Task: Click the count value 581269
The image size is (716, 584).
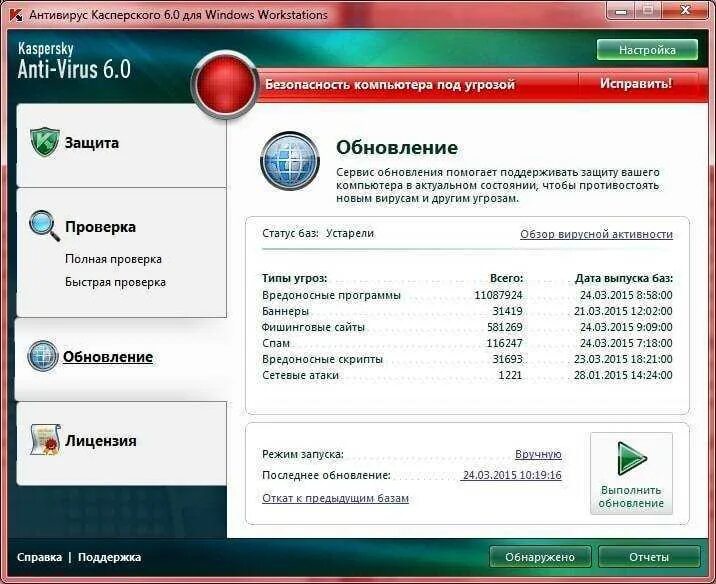Action: point(505,327)
